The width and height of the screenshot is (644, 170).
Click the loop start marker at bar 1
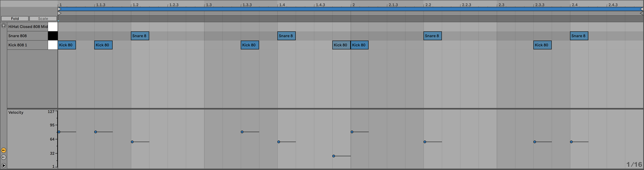tap(60, 9)
